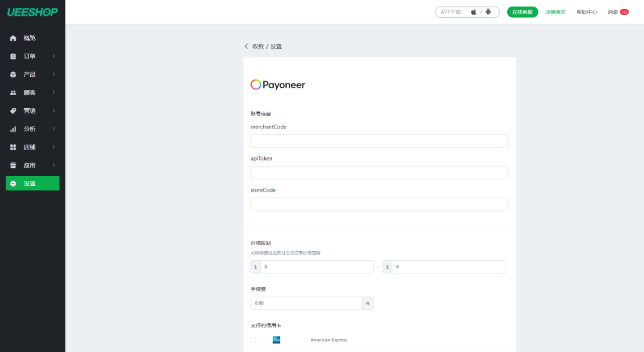The width and height of the screenshot is (644, 352).
Task: Open 消息 notifications
Action: tap(613, 12)
